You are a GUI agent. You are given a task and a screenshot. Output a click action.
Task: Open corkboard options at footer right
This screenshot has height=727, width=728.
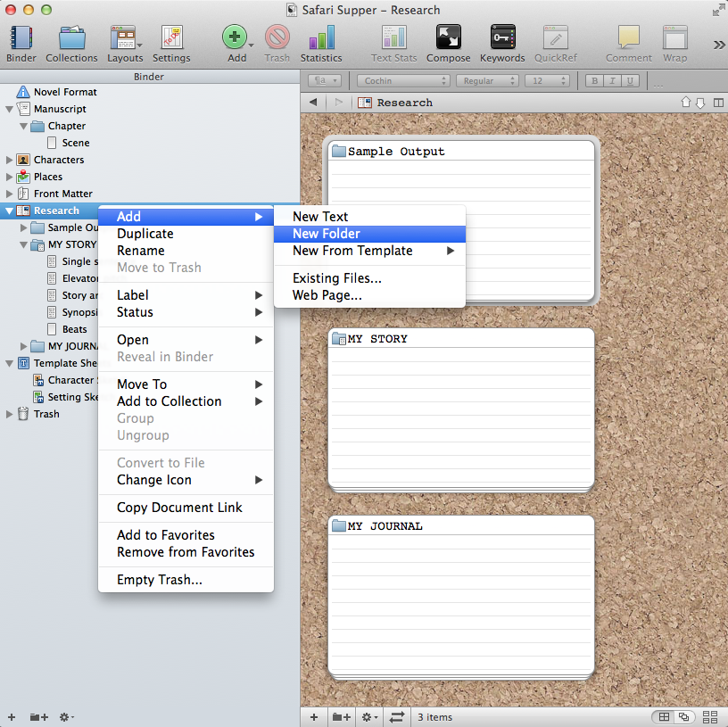710,717
